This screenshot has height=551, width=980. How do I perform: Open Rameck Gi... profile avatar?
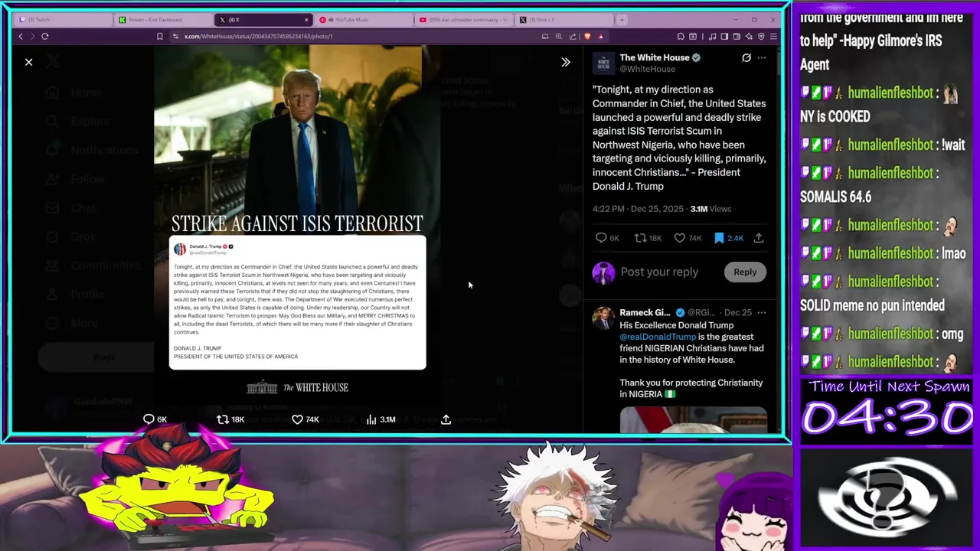[x=603, y=318]
